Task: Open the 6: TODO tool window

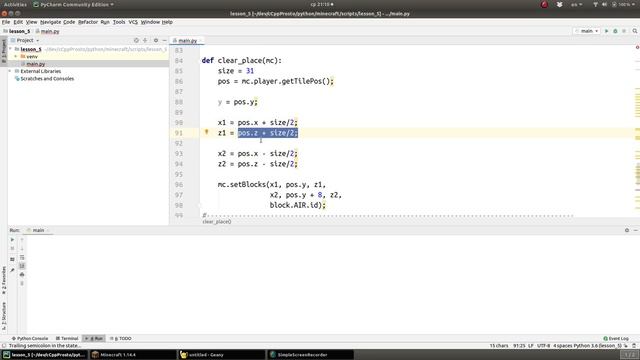Action: point(121,338)
